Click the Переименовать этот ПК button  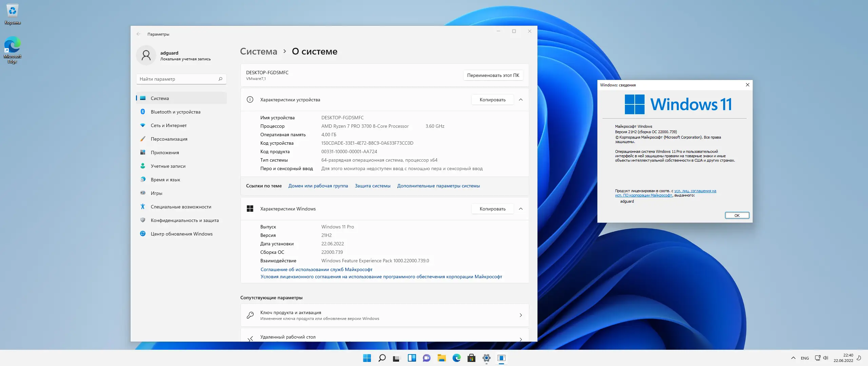point(493,75)
